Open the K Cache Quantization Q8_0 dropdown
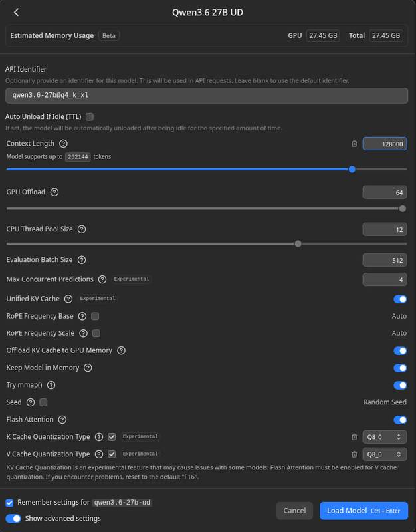416x532 pixels. (385, 437)
